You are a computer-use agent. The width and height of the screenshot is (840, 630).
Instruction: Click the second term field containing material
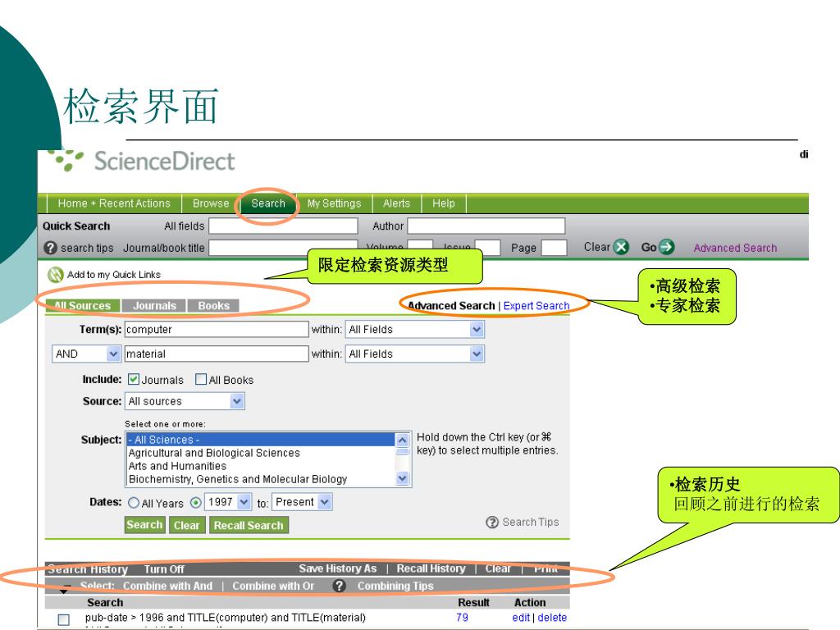point(217,354)
